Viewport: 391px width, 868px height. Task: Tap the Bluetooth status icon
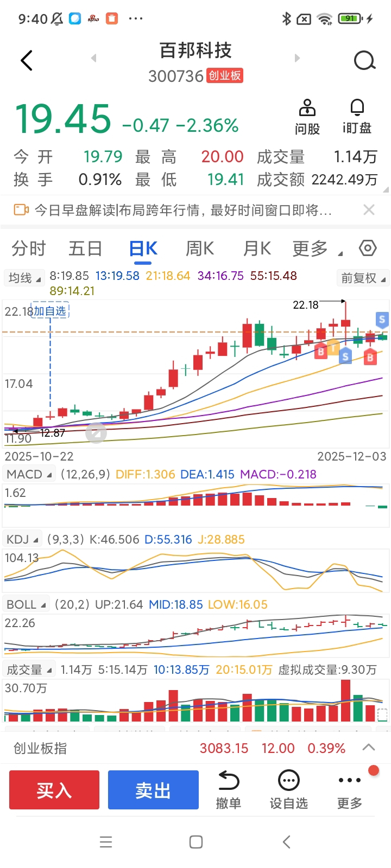(287, 18)
